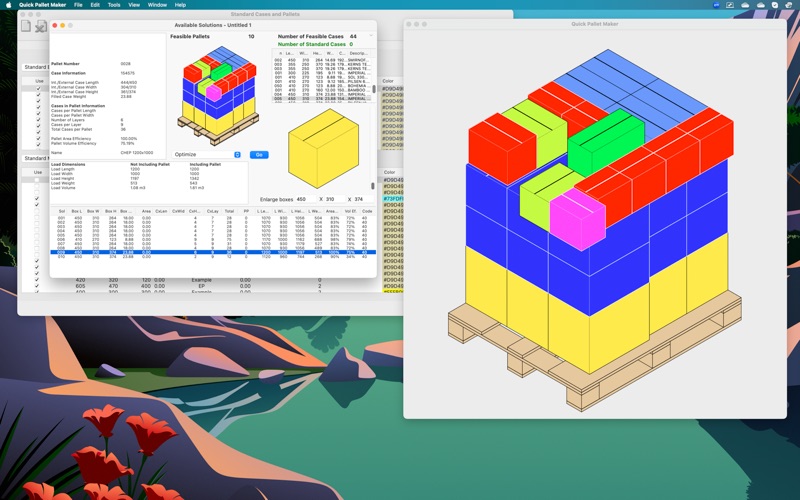Viewport: 800px width, 500px height.
Task: Click the Use column header in upper table
Action: [39, 81]
